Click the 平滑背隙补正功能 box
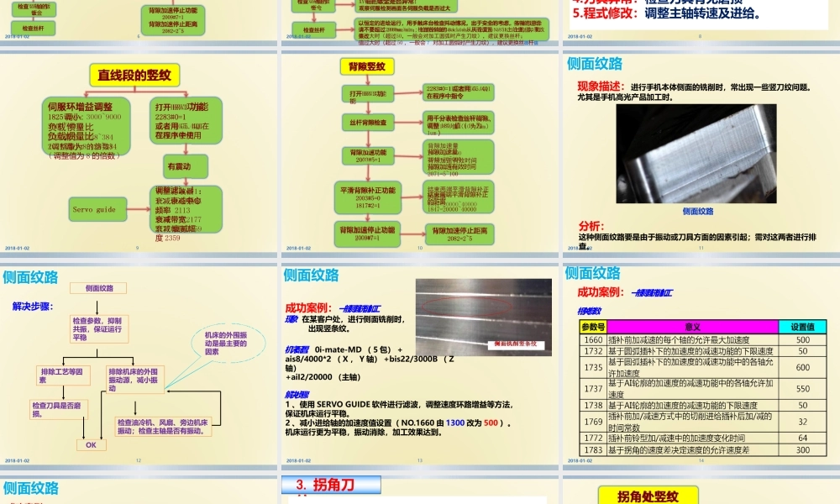 [x=368, y=197]
